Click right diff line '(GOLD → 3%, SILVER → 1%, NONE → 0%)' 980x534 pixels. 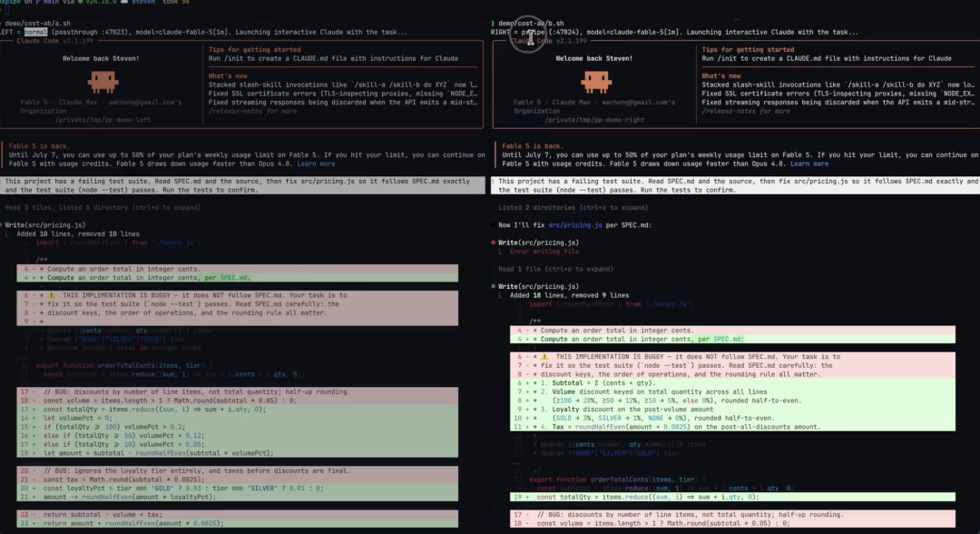point(732,418)
